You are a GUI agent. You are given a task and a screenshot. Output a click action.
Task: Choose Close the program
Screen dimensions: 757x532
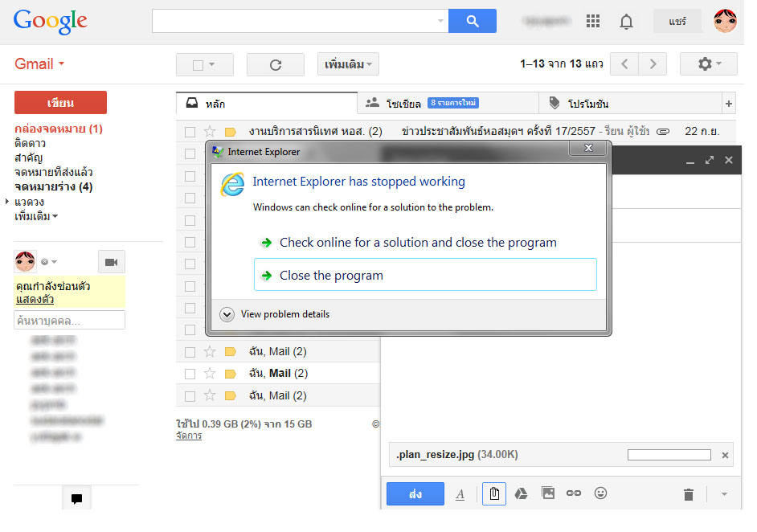[x=425, y=275]
